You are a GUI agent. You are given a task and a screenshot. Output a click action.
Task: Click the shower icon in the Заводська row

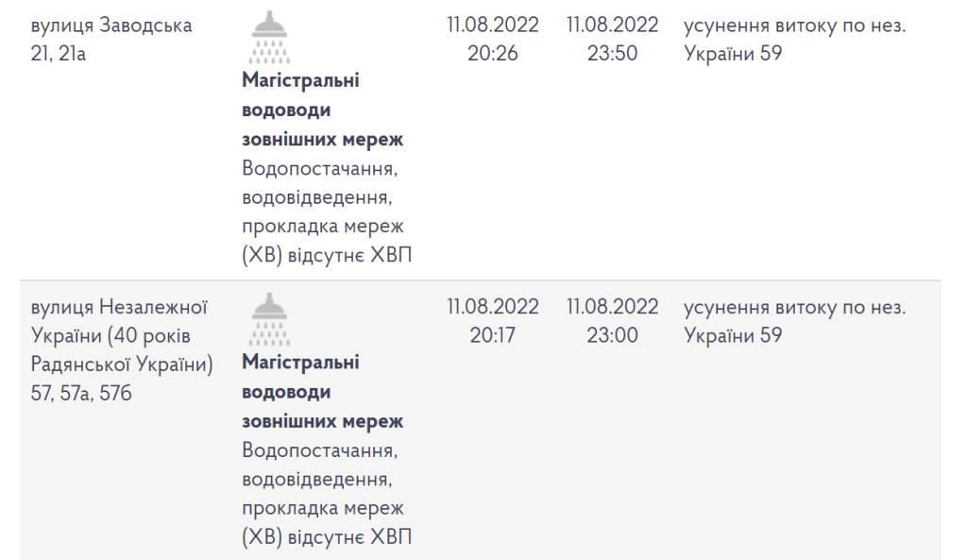(271, 38)
